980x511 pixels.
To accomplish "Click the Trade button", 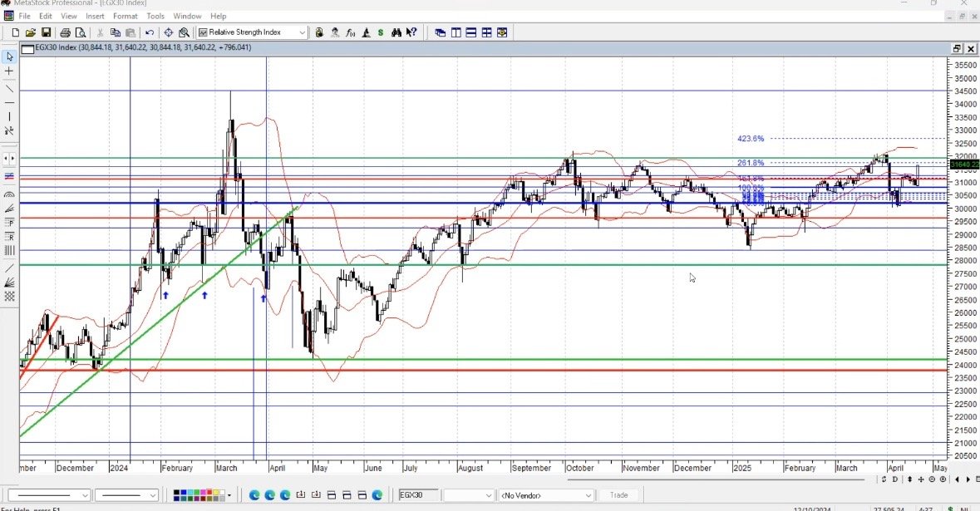I will pos(619,495).
